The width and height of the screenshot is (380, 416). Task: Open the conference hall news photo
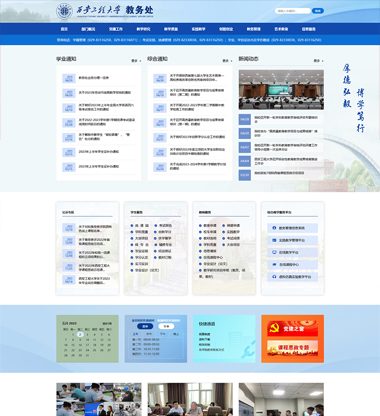(281, 90)
